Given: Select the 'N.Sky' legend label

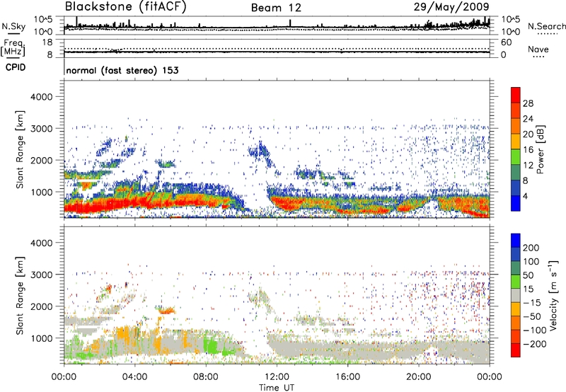Looking at the screenshot, I should click(x=13, y=26).
